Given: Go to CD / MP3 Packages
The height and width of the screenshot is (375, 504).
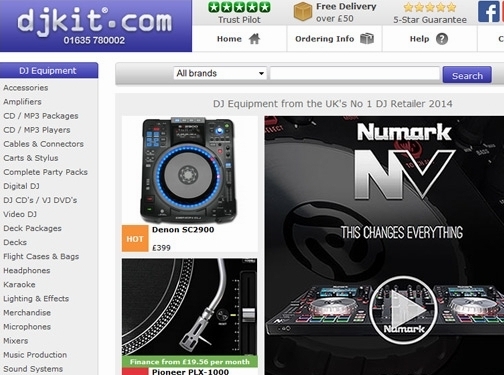Looking at the screenshot, I should click(41, 116).
